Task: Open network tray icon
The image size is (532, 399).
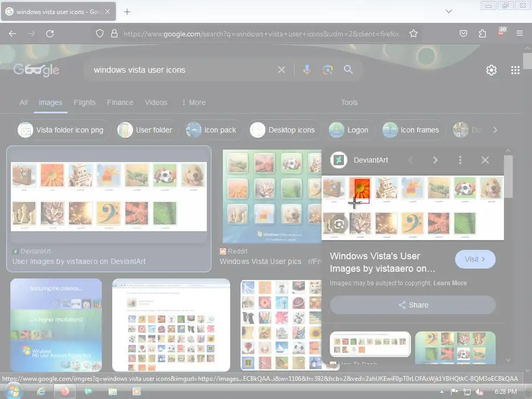Action: coord(467,392)
